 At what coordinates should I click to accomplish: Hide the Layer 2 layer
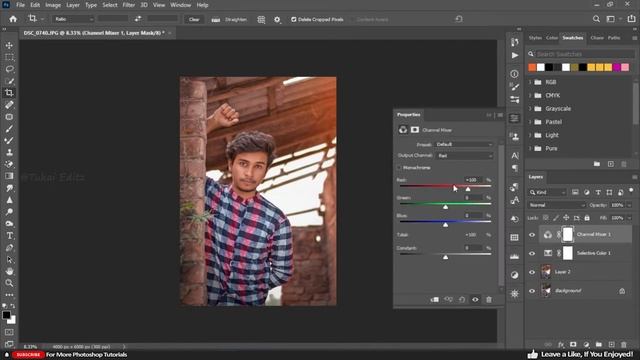click(x=532, y=272)
